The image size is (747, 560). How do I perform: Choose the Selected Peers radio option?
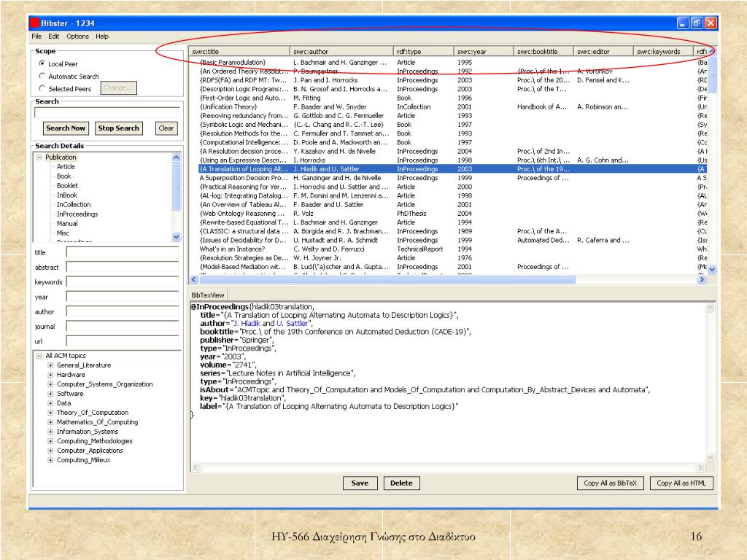42,88
